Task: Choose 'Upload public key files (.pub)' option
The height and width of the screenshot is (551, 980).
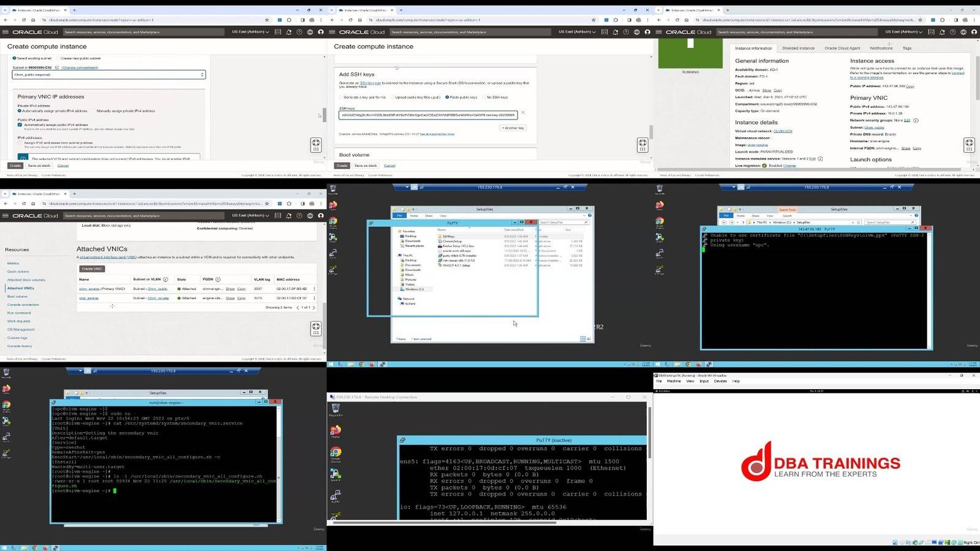Action: point(392,97)
